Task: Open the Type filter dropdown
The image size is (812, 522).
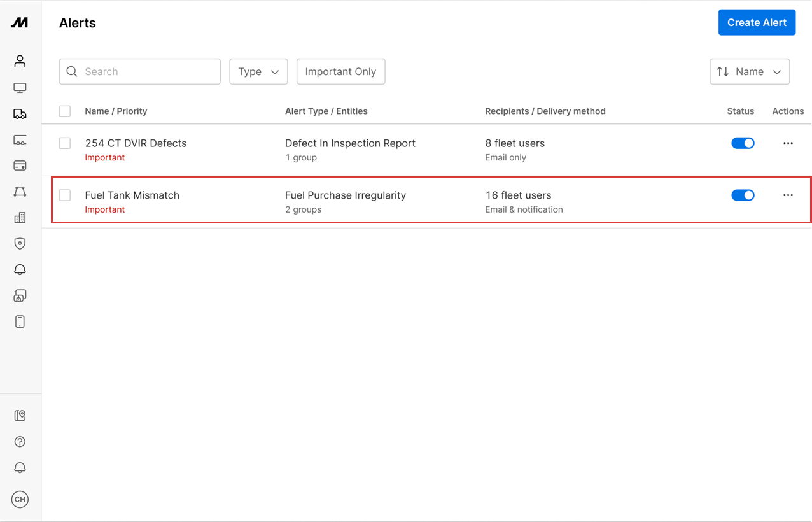Action: (x=258, y=72)
